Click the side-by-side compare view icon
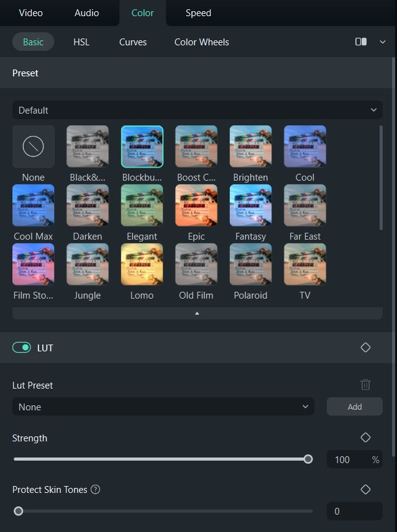397x532 pixels. 361,42
